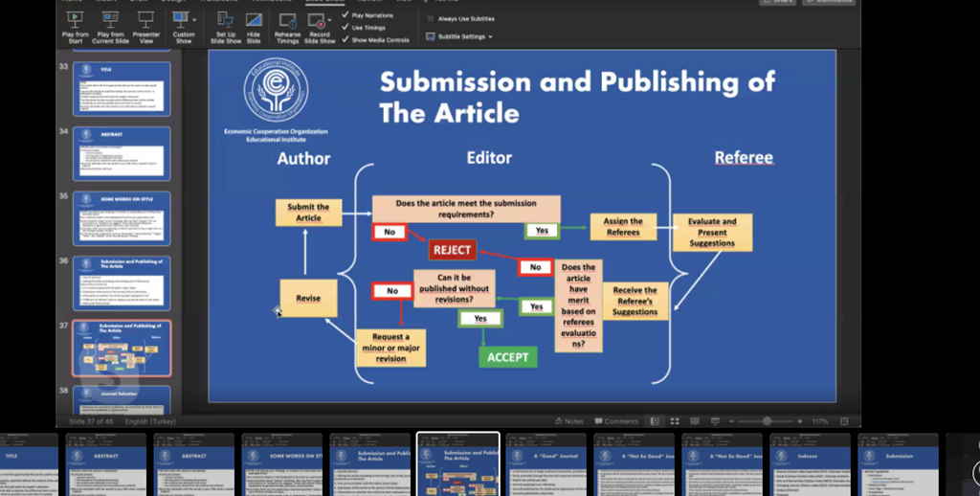
Task: Select the Referee heading on the slide
Action: click(744, 157)
